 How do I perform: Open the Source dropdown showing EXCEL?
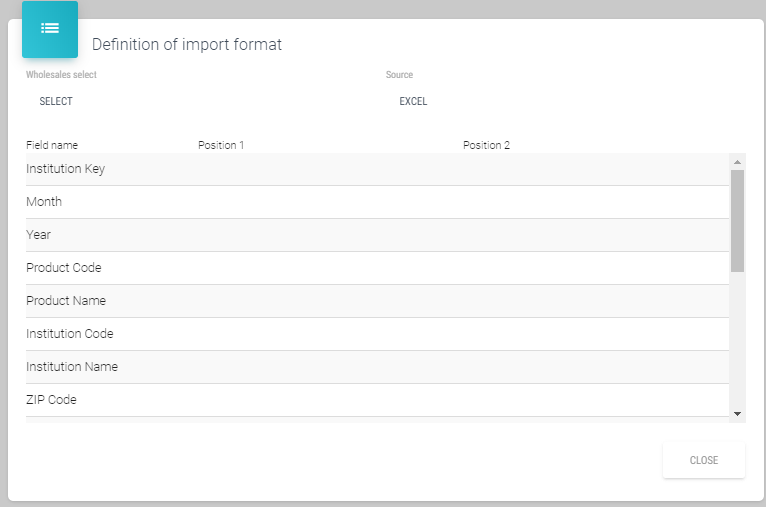coord(413,101)
